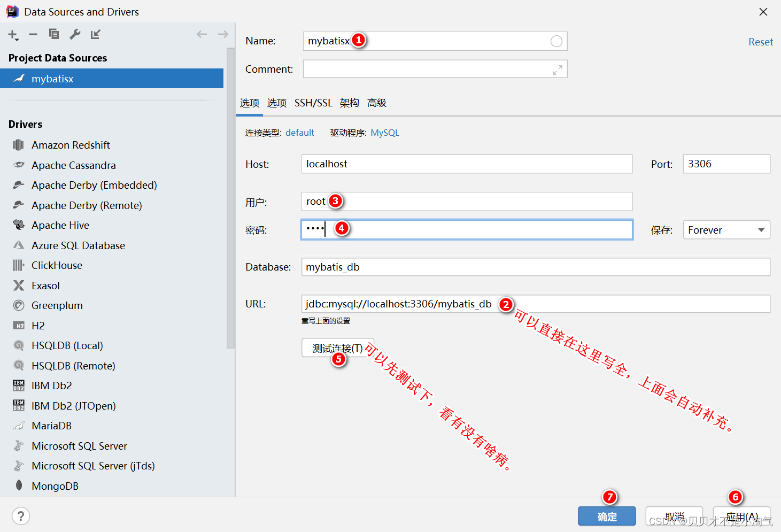Click the add data source plus icon
This screenshot has width=781, height=532.
[13, 35]
